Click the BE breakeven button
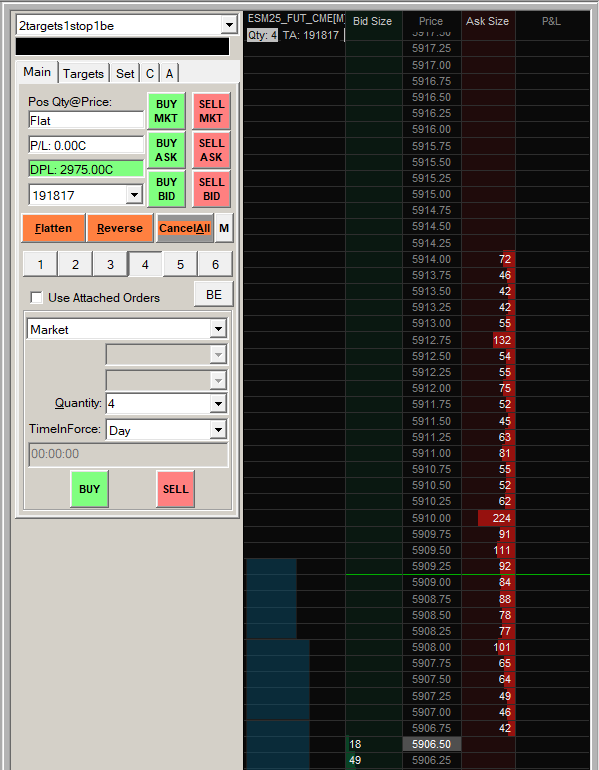 214,294
